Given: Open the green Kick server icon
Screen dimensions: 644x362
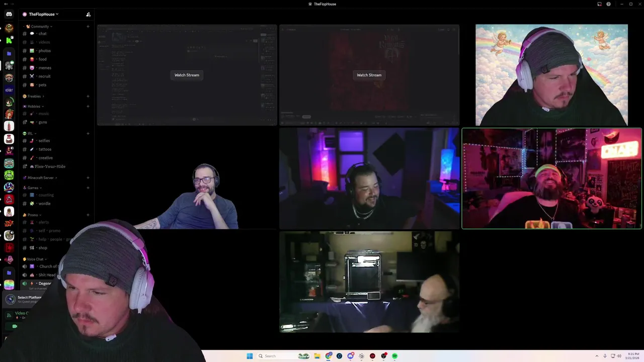Looking at the screenshot, I should point(9,40).
